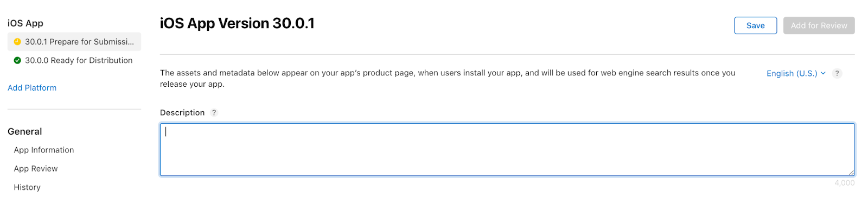Click the help icon next to Description
Screen dimensions: 868x197
click(x=214, y=113)
